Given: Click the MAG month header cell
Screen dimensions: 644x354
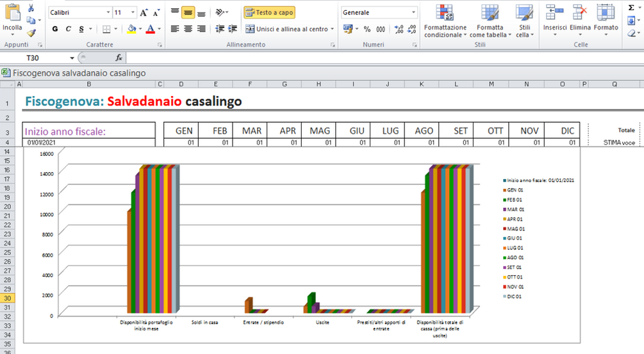Looking at the screenshot, I should (318, 131).
